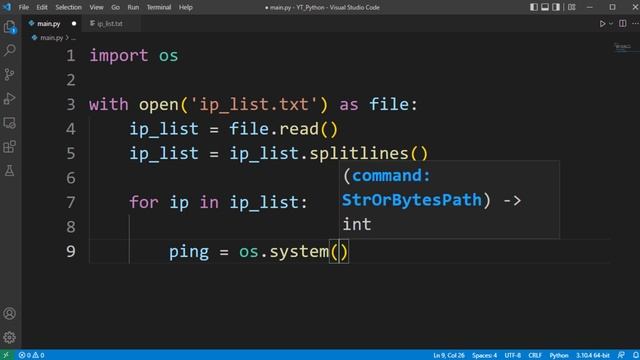This screenshot has height=360, width=640.
Task: Open the Testing flask view
Action: 9,171
